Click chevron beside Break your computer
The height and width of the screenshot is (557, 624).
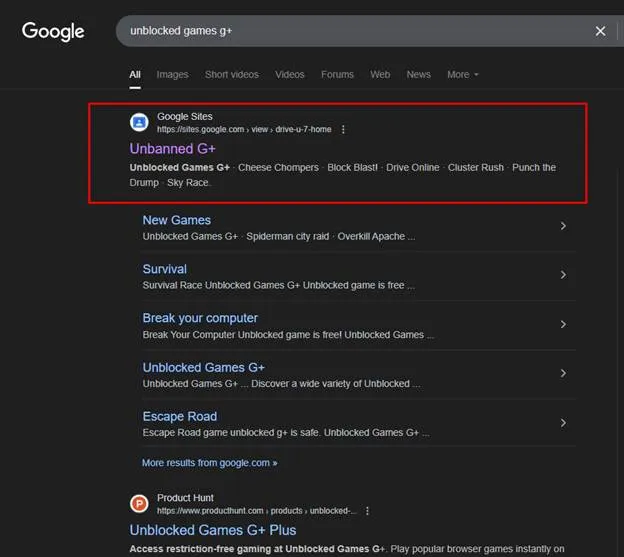click(x=563, y=325)
